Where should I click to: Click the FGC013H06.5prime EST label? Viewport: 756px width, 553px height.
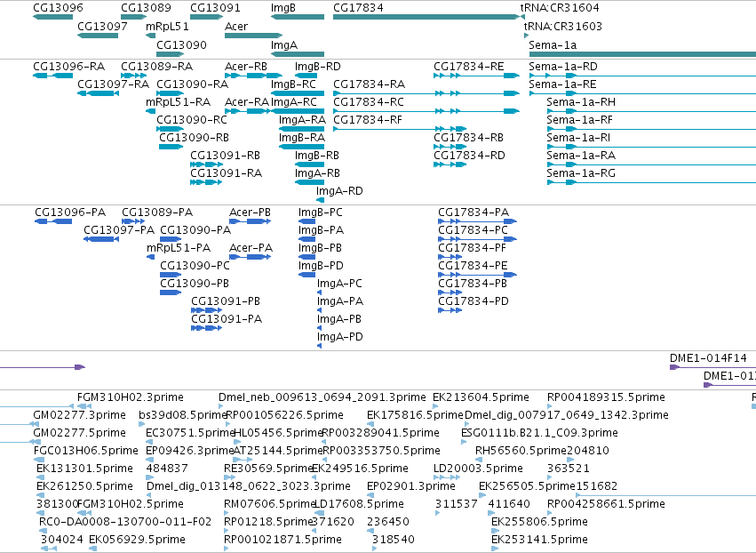point(86,450)
